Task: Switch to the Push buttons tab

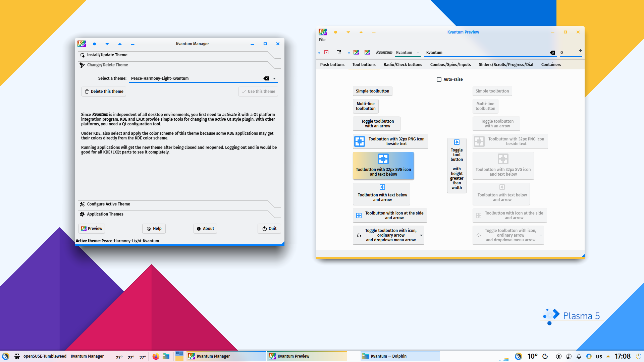Action: point(332,65)
